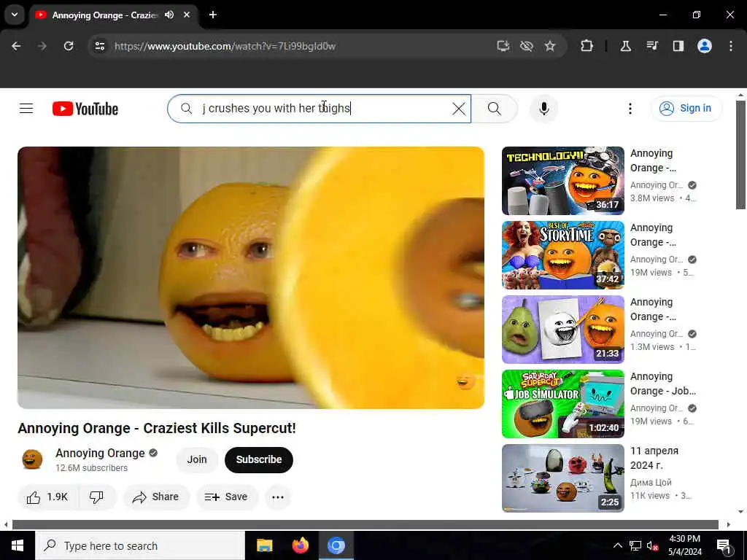Sign in to YouTube
747x560 pixels.
[x=686, y=109]
